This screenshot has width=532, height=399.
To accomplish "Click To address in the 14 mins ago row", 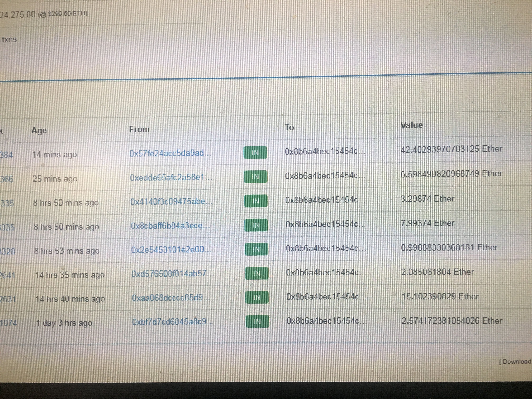I will click(x=325, y=151).
